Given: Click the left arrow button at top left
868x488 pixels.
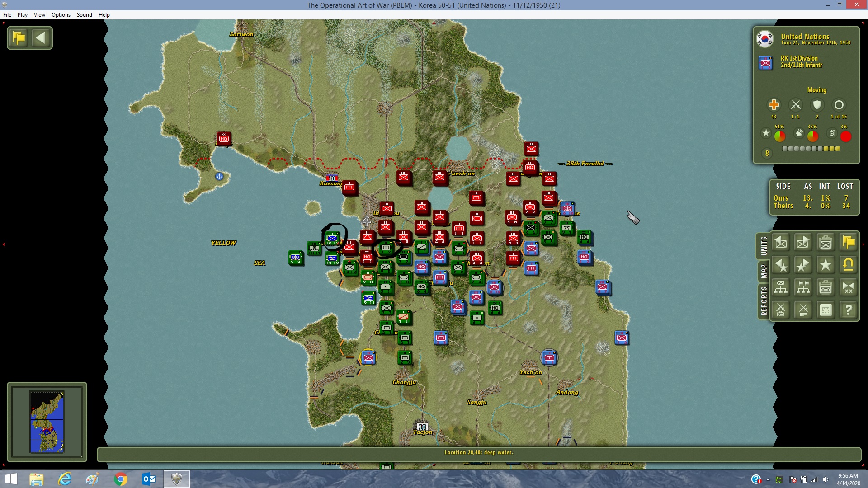Looking at the screenshot, I should [x=41, y=38].
